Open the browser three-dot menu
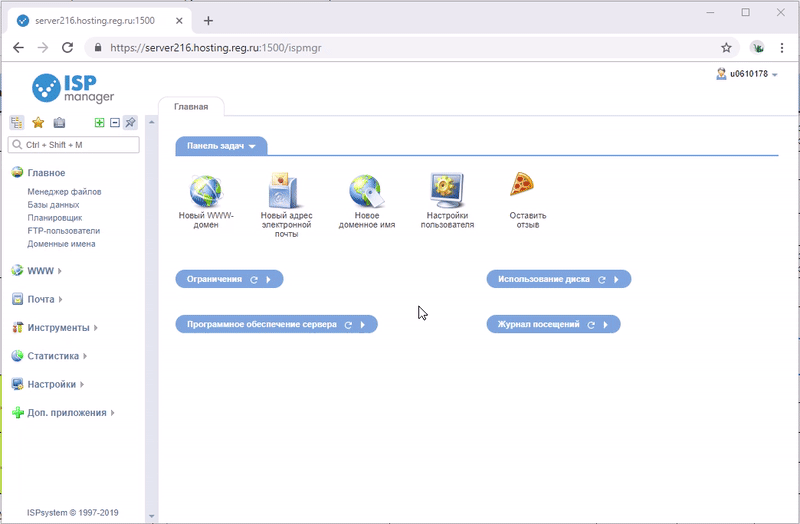The width and height of the screenshot is (800, 524). (x=782, y=47)
